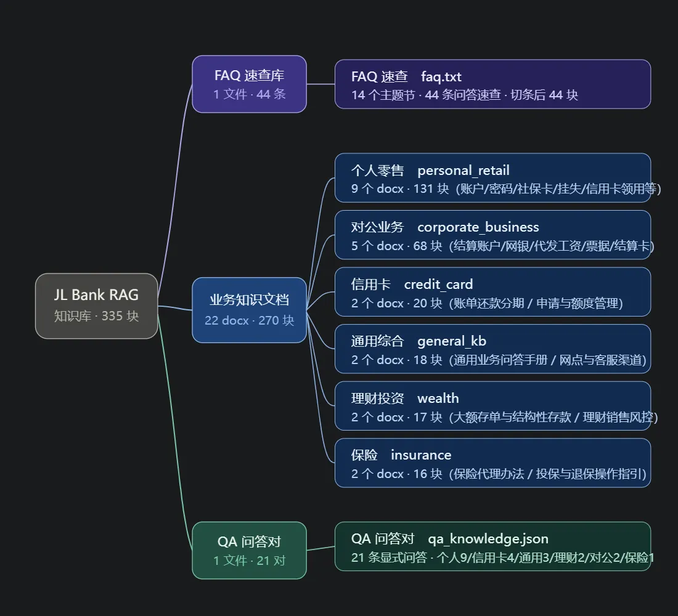
Task: Click the '2 个 docx · 16 块' description line
Action: tap(499, 474)
